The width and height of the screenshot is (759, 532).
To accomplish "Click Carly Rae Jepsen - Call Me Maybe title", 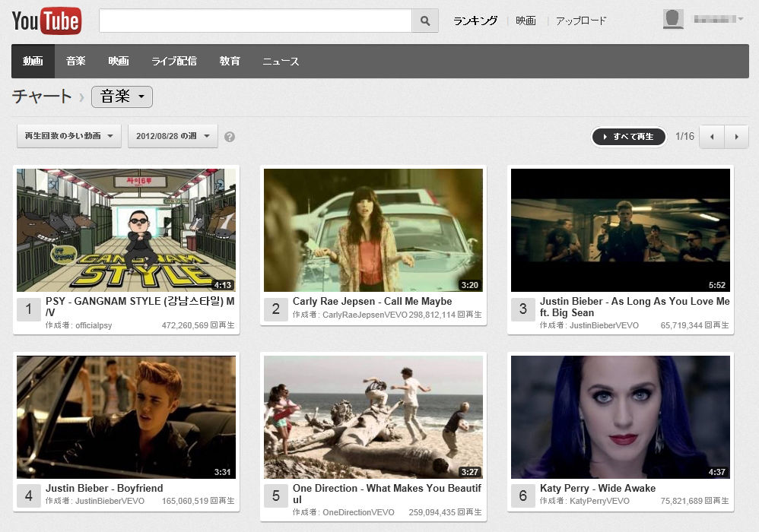I will click(x=372, y=301).
